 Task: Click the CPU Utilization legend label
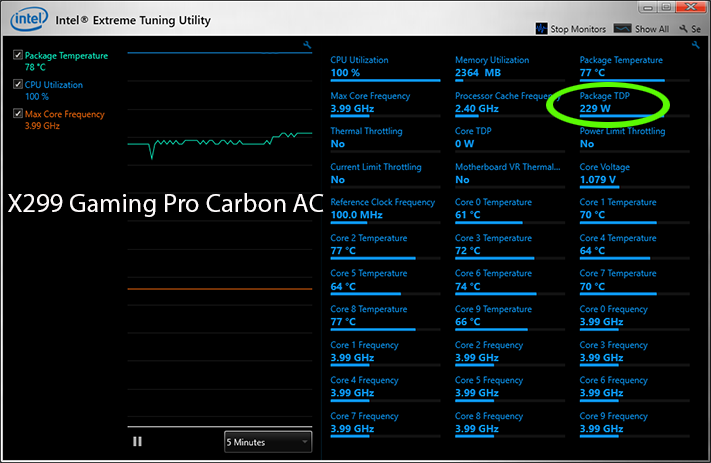(54, 85)
